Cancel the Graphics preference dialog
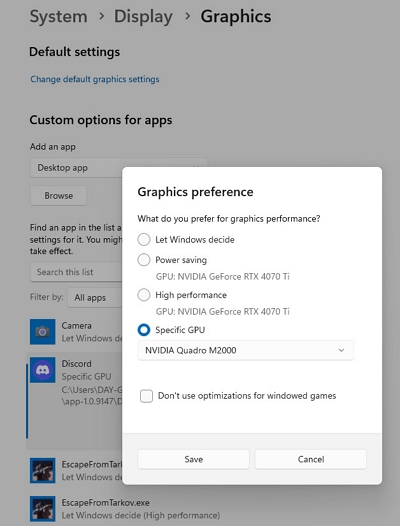 click(311, 459)
